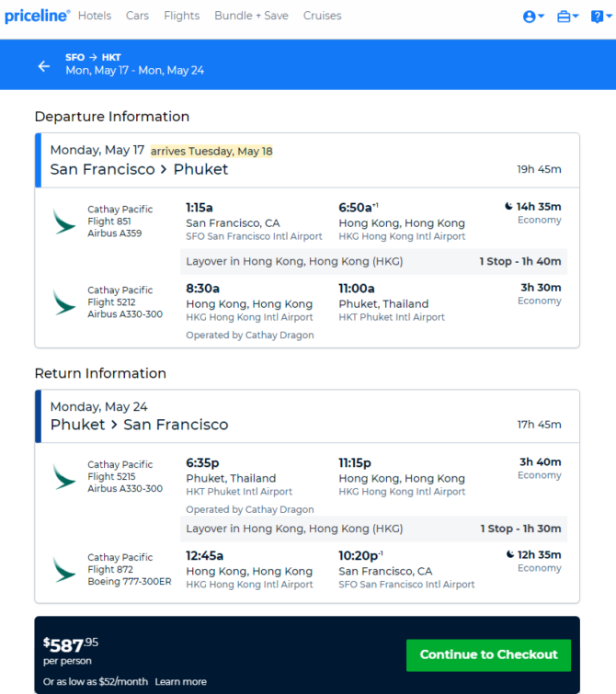Follow the Learn more link
The width and height of the screenshot is (616, 694).
(181, 682)
